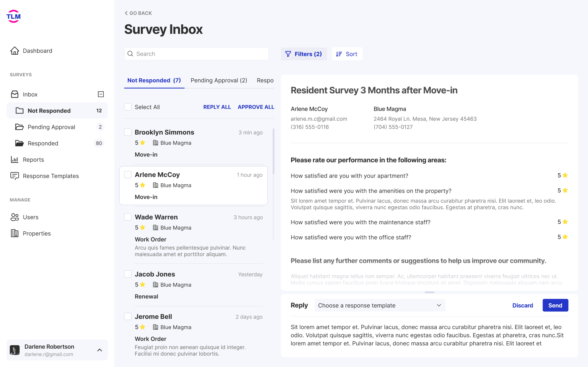Click the Reports bar chart icon
Screen dimensions: 588x367
coord(14,159)
